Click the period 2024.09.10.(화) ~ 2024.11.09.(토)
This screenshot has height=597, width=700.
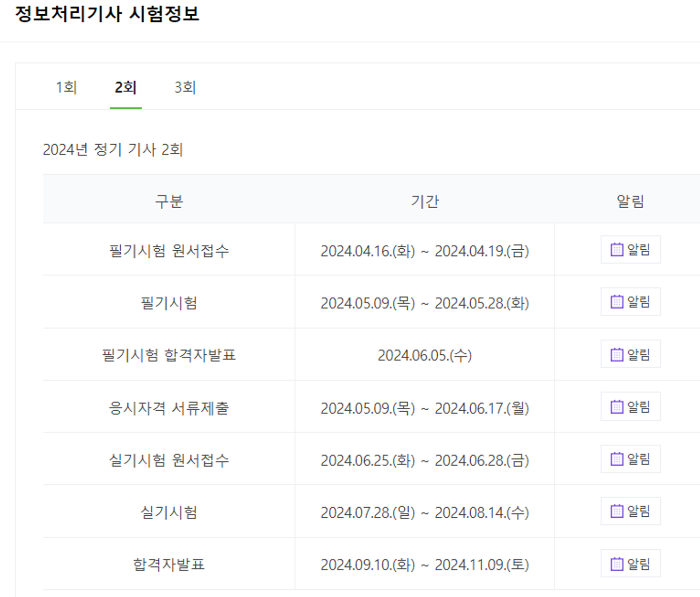(x=425, y=565)
